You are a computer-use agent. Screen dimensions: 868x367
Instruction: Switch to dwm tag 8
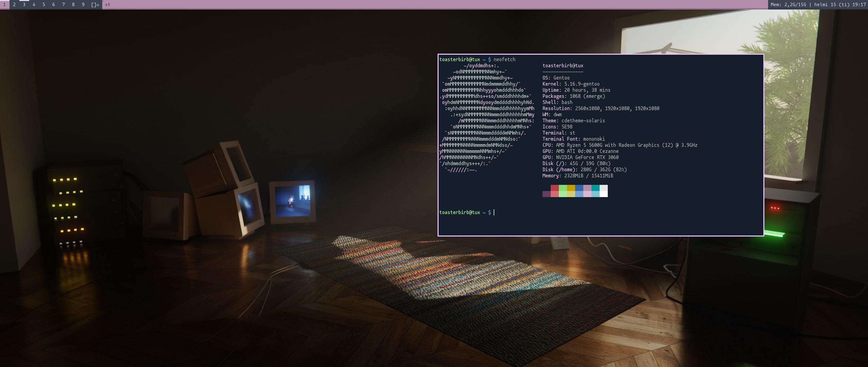pyautogui.click(x=73, y=4)
